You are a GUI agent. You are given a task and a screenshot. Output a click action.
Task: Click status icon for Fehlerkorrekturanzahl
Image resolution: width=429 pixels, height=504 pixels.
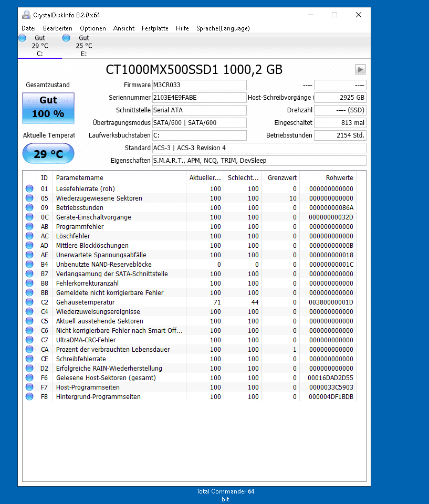click(29, 283)
